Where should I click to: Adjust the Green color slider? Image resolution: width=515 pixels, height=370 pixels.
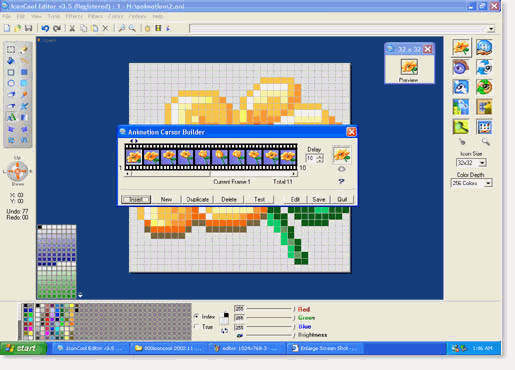271,318
